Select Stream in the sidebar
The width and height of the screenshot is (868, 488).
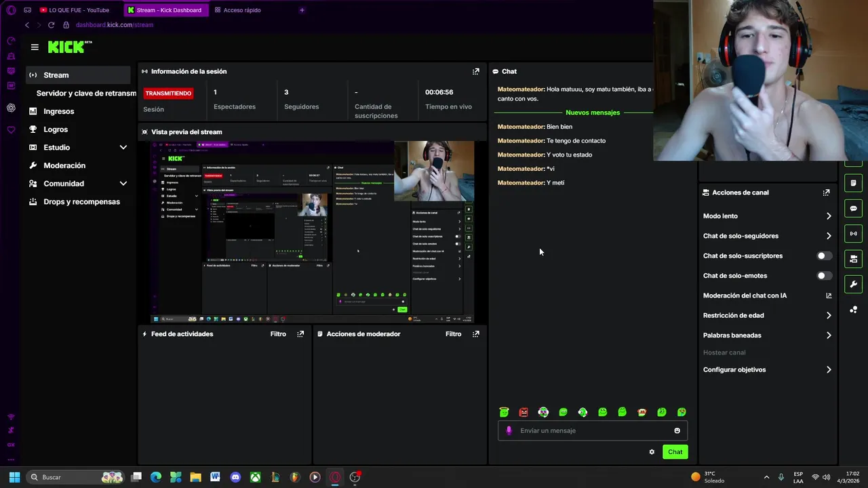pos(79,75)
